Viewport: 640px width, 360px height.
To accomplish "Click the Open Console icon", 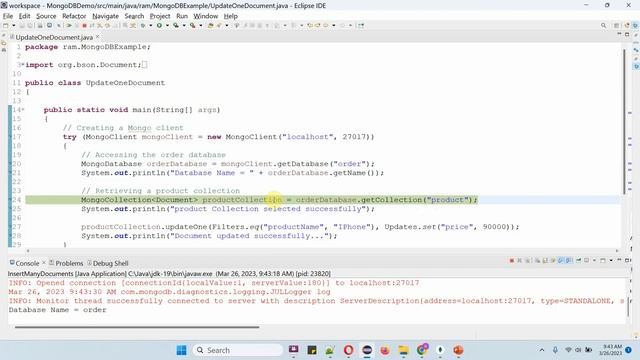I will click(x=603, y=260).
